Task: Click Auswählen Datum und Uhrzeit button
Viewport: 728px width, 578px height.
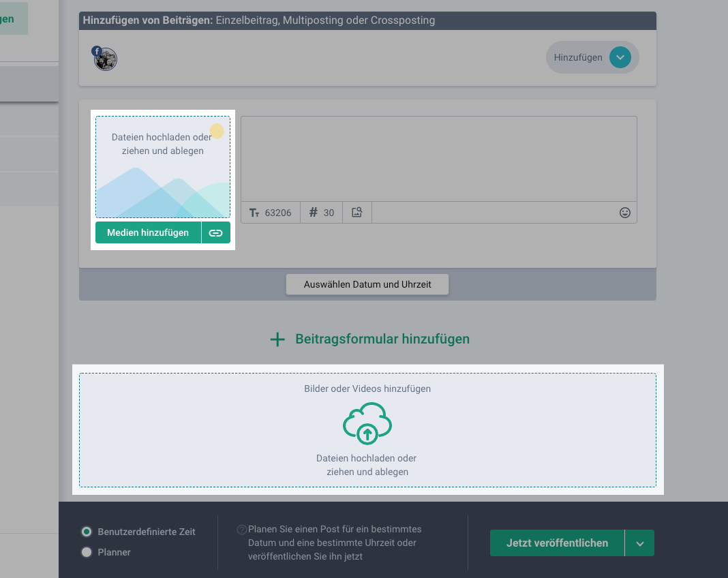Action: [367, 284]
